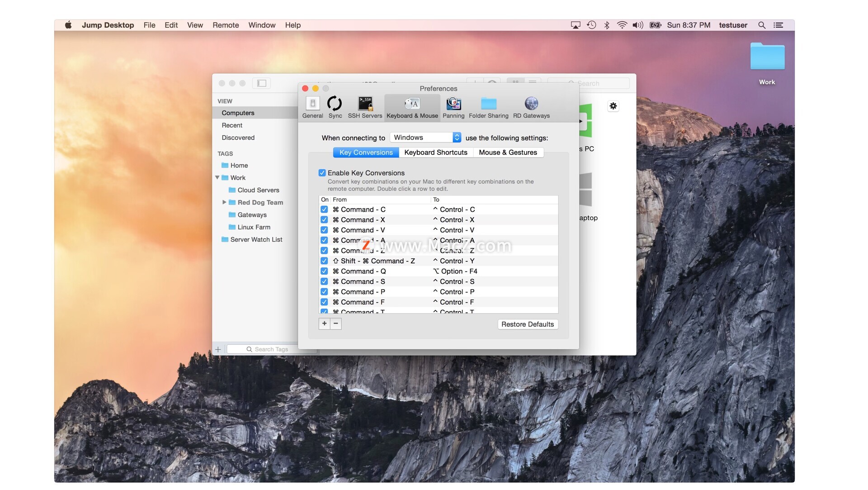Uncheck the Command - F conversion
The image size is (868, 490).
point(324,302)
